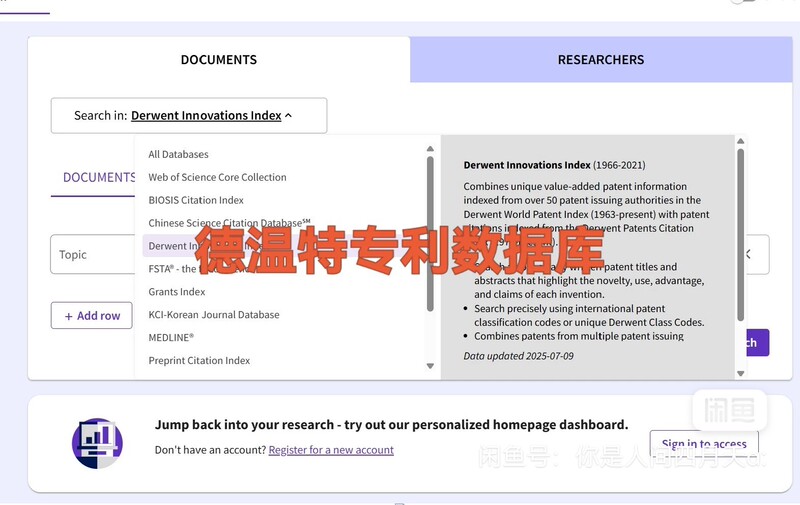Click the description panel scroll-down arrow
Viewport: 800px width, 505px height.
tap(741, 373)
